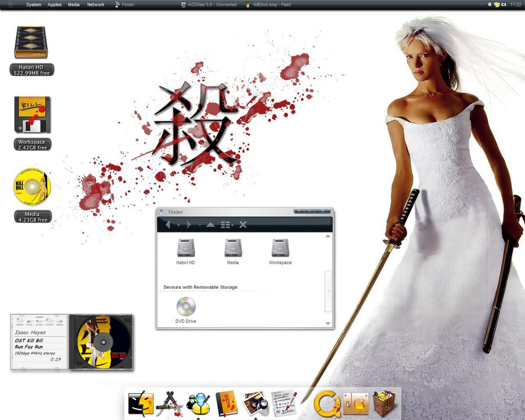Switch to ACDSee 5.0 - Converted taskbar item
This screenshot has width=525, height=420.
(208, 5)
